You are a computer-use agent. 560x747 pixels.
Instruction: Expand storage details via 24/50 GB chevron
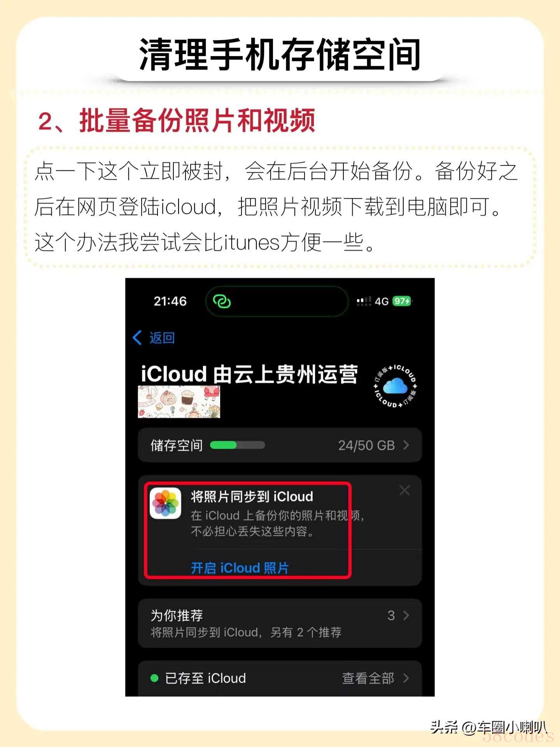click(x=406, y=445)
